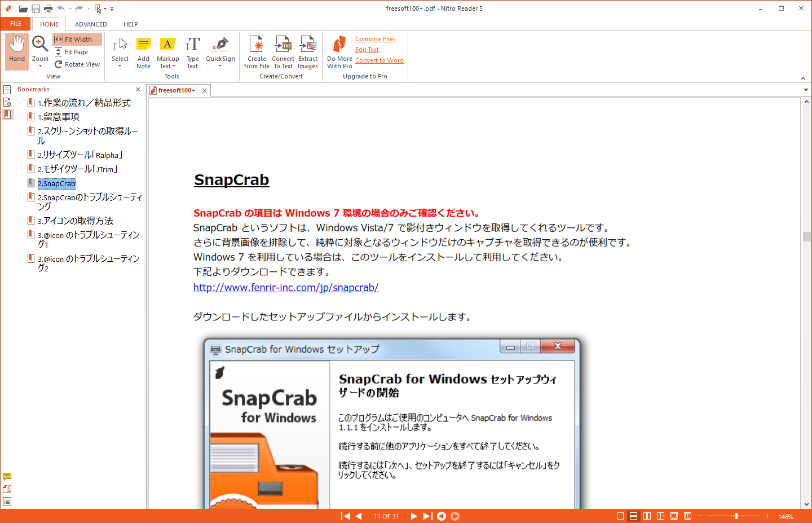The image size is (812, 523).
Task: Save the document via floppy icon
Action: coord(36,8)
